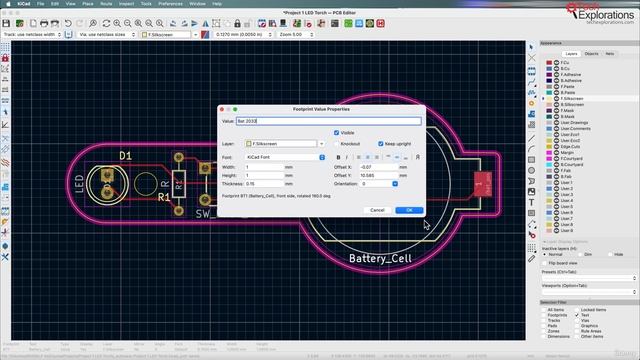Open the File menu
640x360 pixels.
click(x=40, y=4)
